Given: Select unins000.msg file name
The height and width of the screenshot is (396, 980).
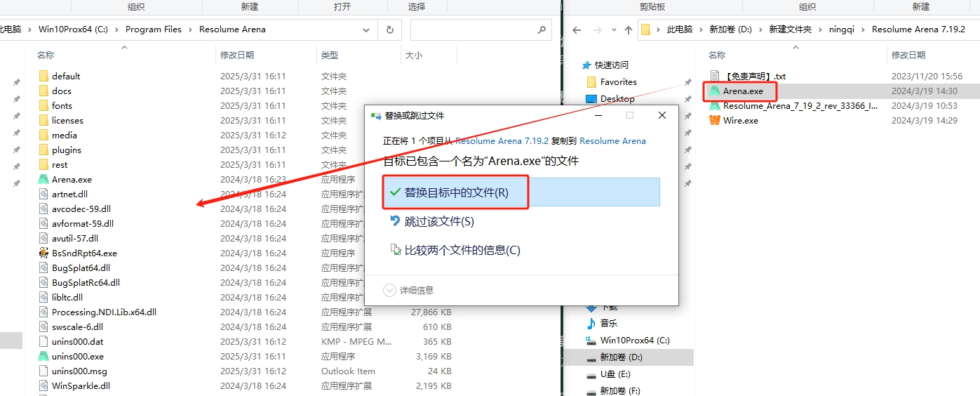Looking at the screenshot, I should pos(79,371).
